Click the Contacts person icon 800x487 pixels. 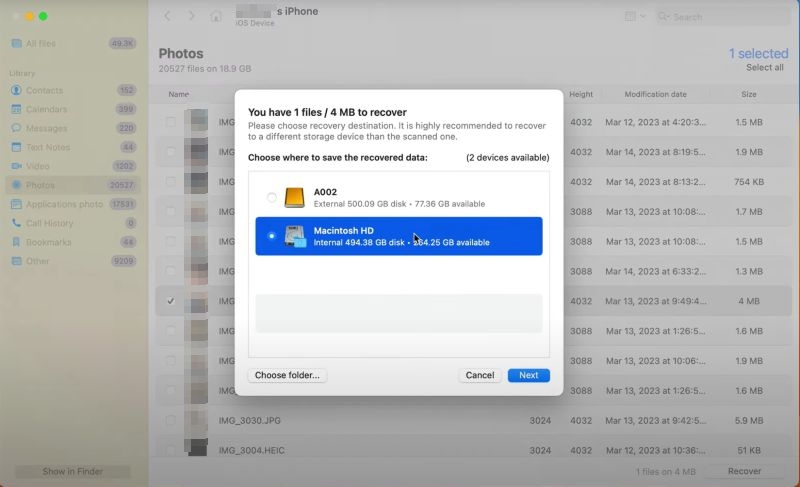pyautogui.click(x=16, y=90)
